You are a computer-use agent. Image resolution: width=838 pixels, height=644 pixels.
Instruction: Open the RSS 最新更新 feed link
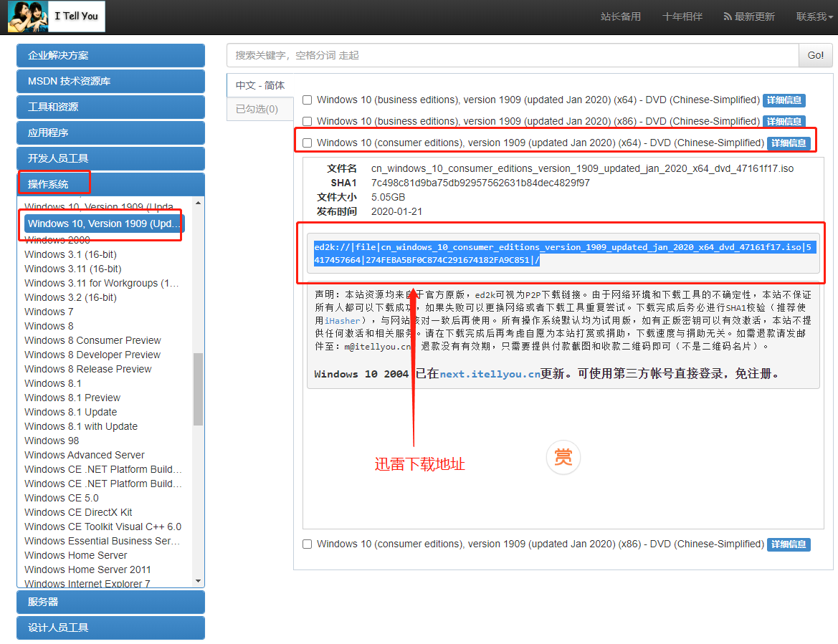click(x=748, y=16)
